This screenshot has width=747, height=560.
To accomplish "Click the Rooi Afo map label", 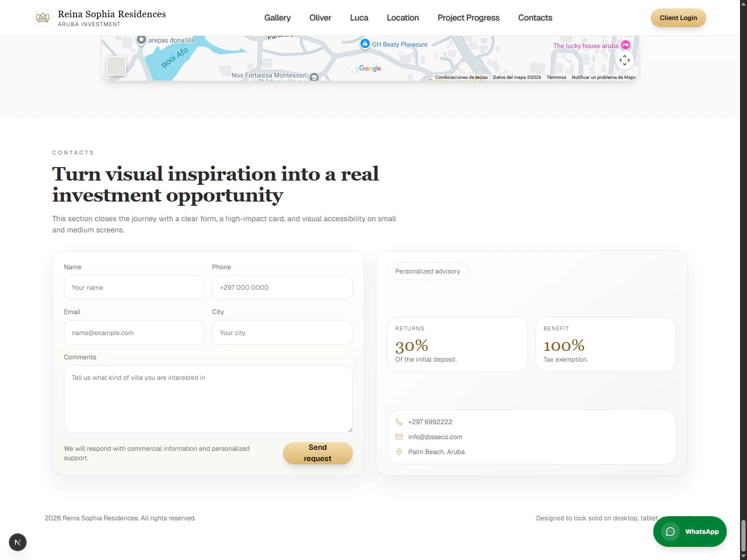I will click(x=175, y=58).
